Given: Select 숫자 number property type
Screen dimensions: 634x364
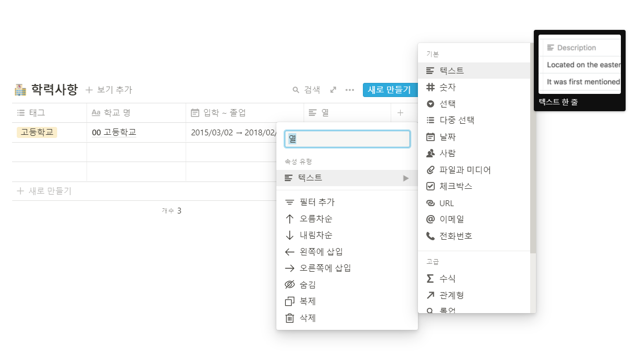Looking at the screenshot, I should (474, 87).
